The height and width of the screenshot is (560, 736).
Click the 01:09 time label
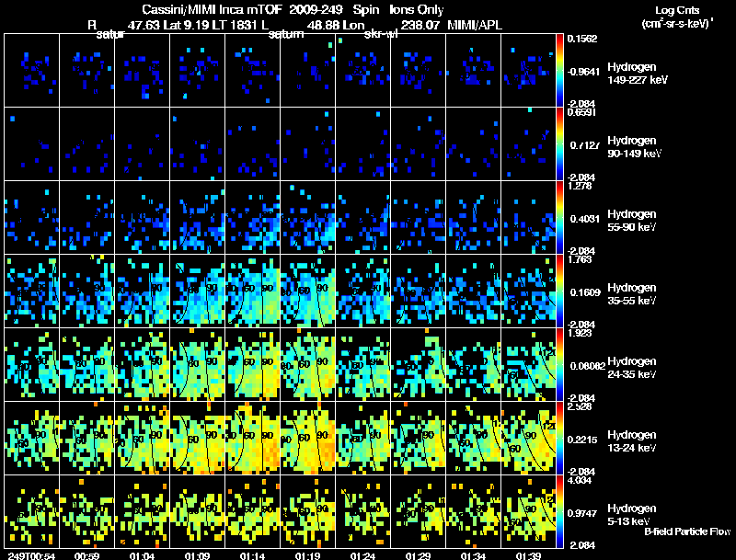[x=197, y=555]
